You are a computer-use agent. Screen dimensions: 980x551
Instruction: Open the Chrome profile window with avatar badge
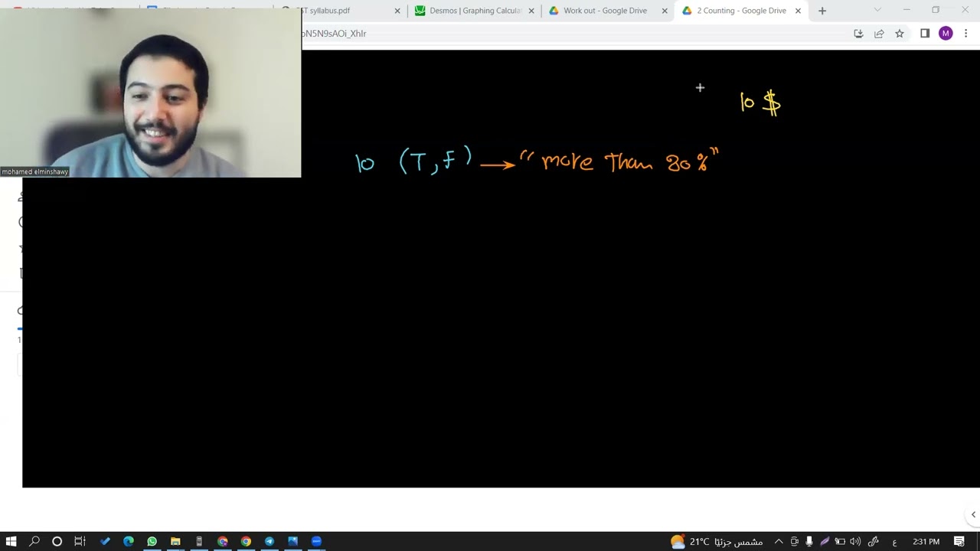click(x=222, y=542)
